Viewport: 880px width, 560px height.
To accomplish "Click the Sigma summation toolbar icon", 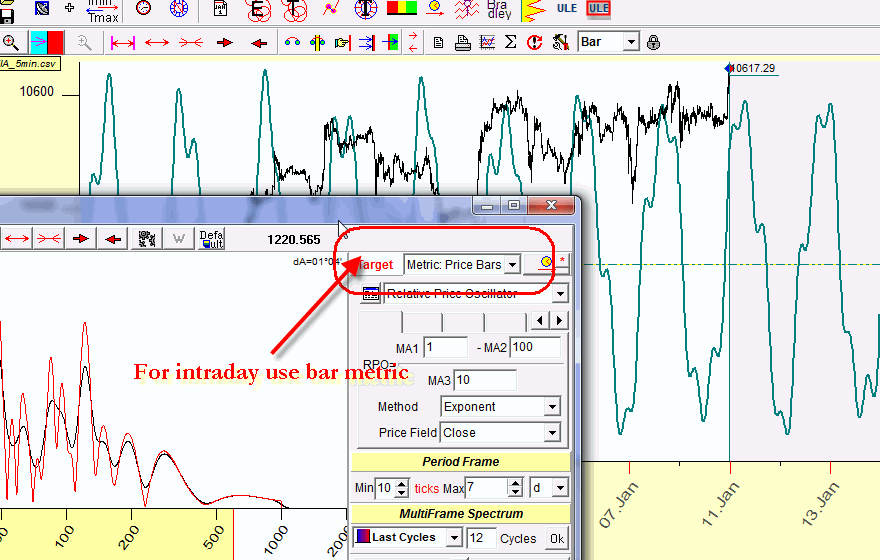I will coord(510,42).
